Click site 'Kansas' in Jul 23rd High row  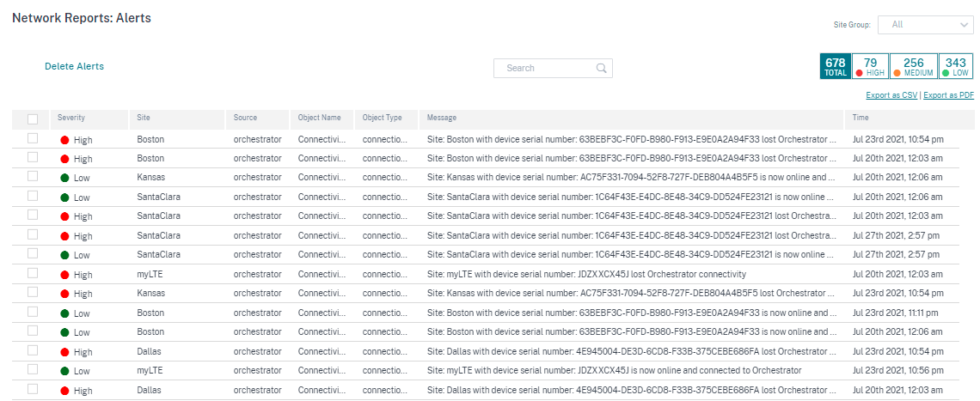pyautogui.click(x=150, y=294)
